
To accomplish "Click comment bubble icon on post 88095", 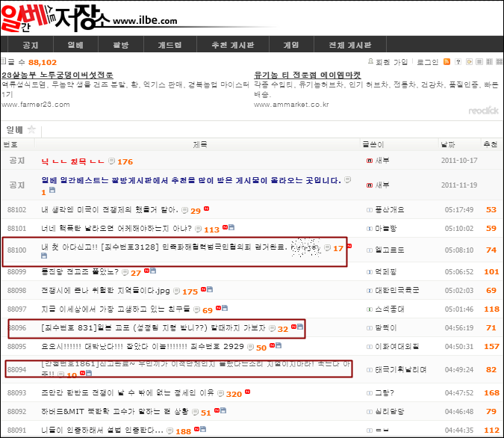I will [250, 347].
